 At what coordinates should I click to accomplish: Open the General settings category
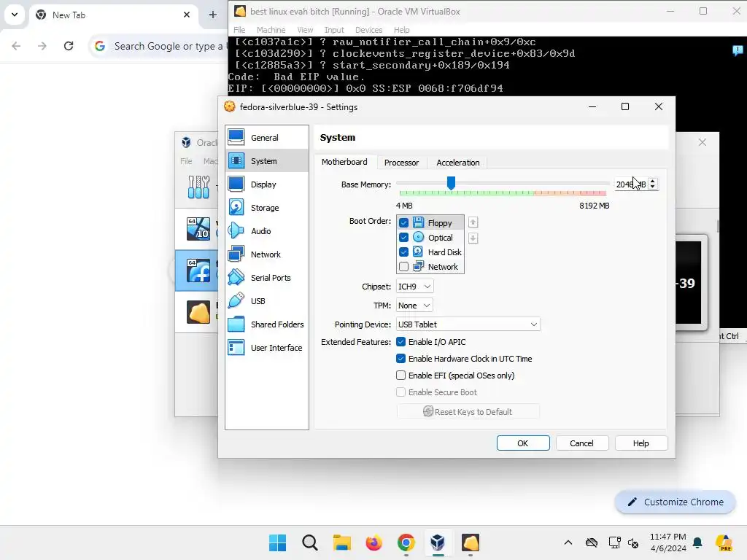(267, 138)
